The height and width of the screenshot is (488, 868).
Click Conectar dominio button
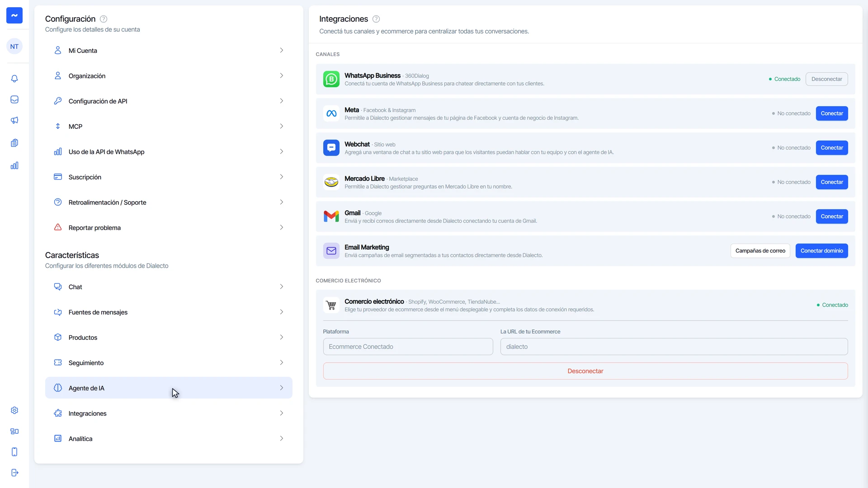(x=821, y=251)
